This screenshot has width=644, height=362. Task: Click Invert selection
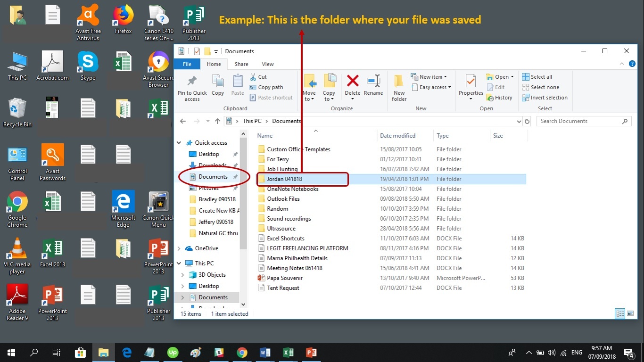[545, 98]
